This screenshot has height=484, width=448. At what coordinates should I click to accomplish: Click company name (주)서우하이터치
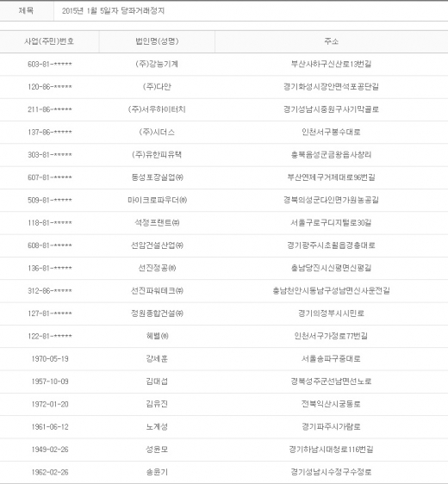pyautogui.click(x=157, y=109)
